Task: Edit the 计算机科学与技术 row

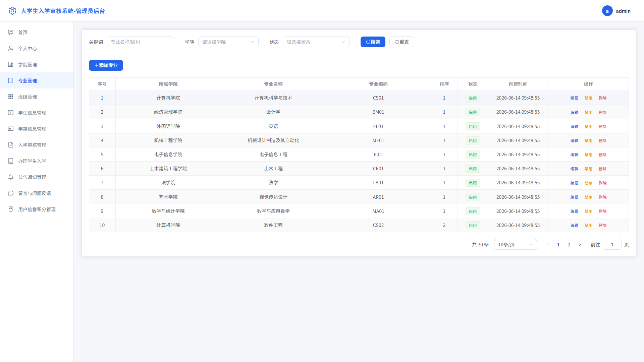Action: (x=574, y=98)
